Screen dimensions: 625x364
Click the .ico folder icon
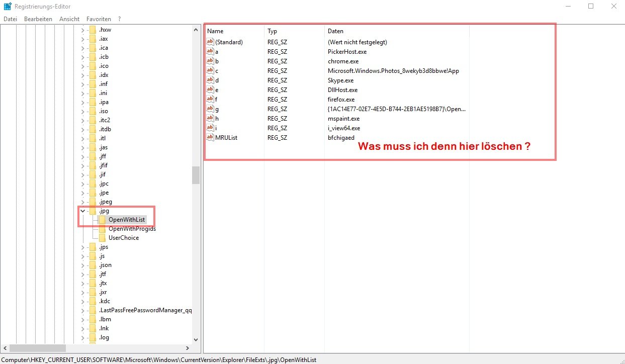coord(92,66)
